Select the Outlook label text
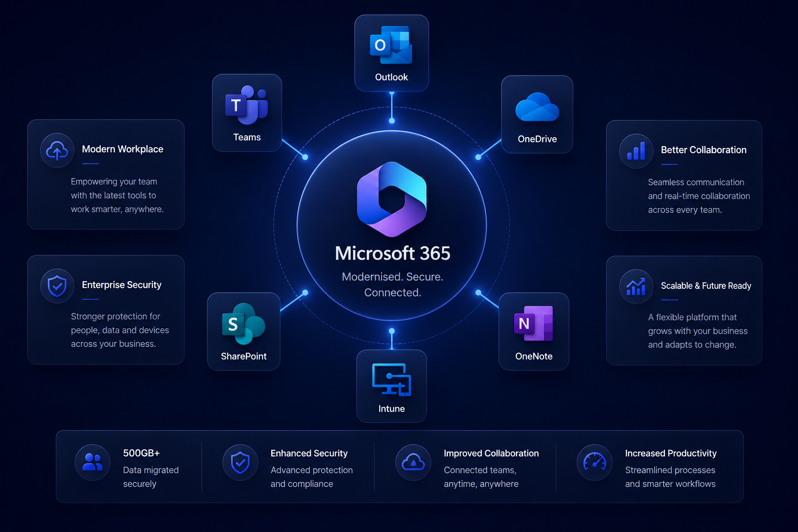The width and height of the screenshot is (798, 532). click(391, 77)
